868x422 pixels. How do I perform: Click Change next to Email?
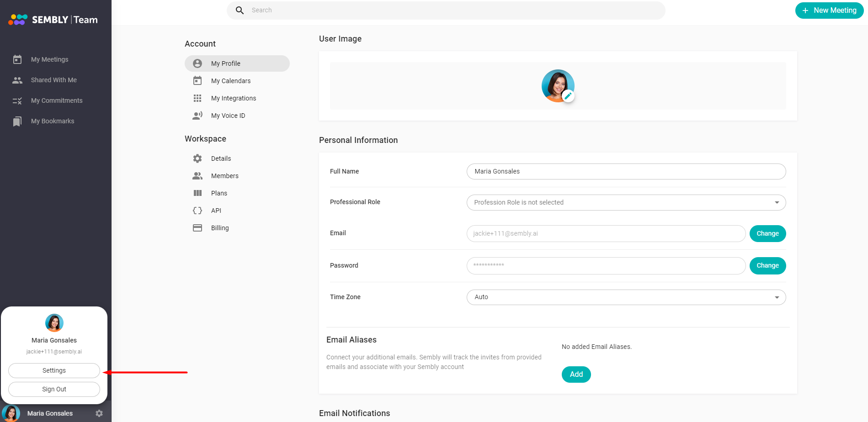click(x=767, y=233)
